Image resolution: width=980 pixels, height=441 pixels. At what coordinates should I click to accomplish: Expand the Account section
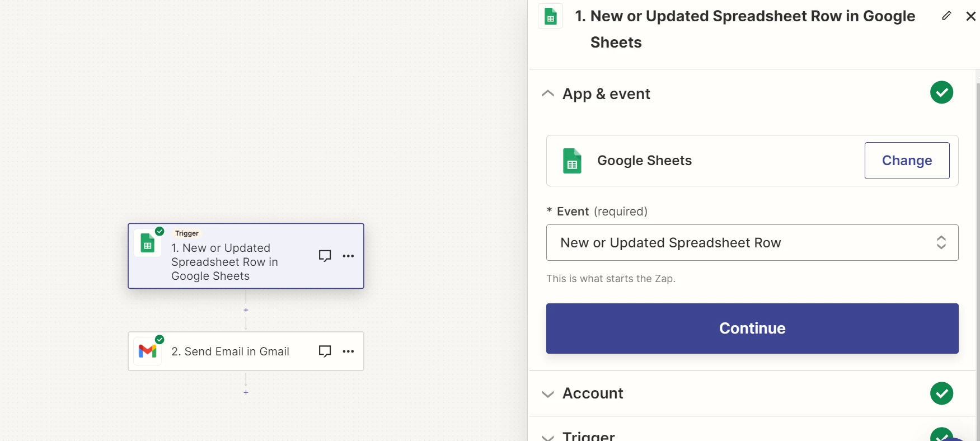click(x=548, y=394)
